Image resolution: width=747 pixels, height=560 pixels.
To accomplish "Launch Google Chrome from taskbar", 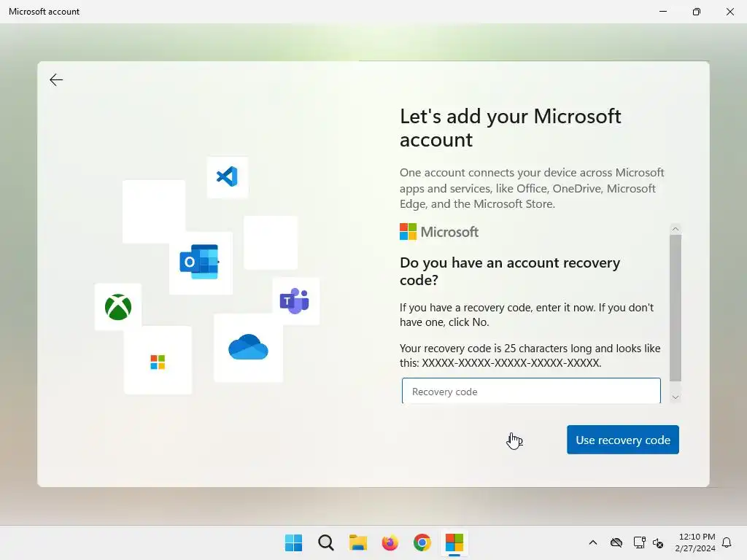I will (x=422, y=542).
